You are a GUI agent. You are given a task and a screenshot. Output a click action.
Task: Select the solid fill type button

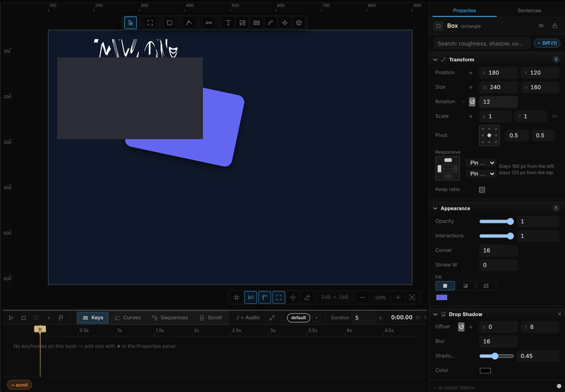445,286
